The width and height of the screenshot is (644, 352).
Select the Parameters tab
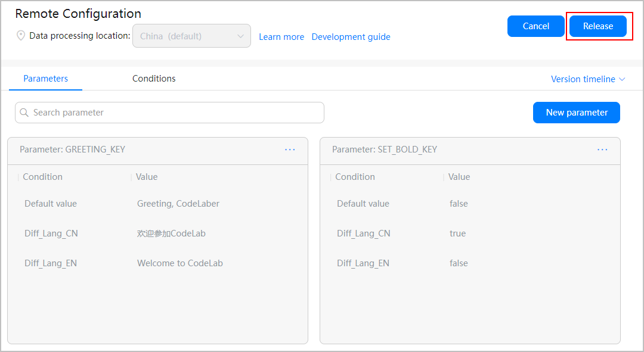(46, 79)
